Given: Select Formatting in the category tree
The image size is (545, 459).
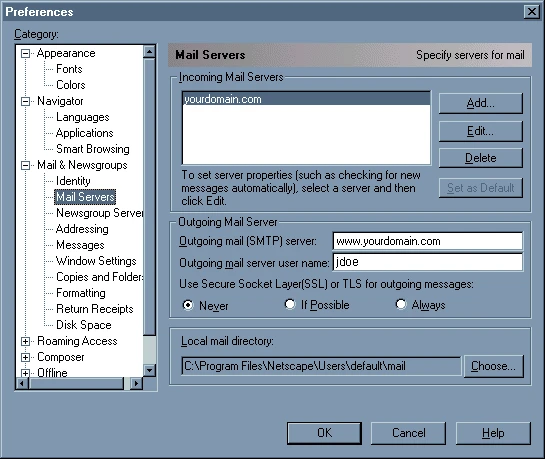Looking at the screenshot, I should coord(81,293).
